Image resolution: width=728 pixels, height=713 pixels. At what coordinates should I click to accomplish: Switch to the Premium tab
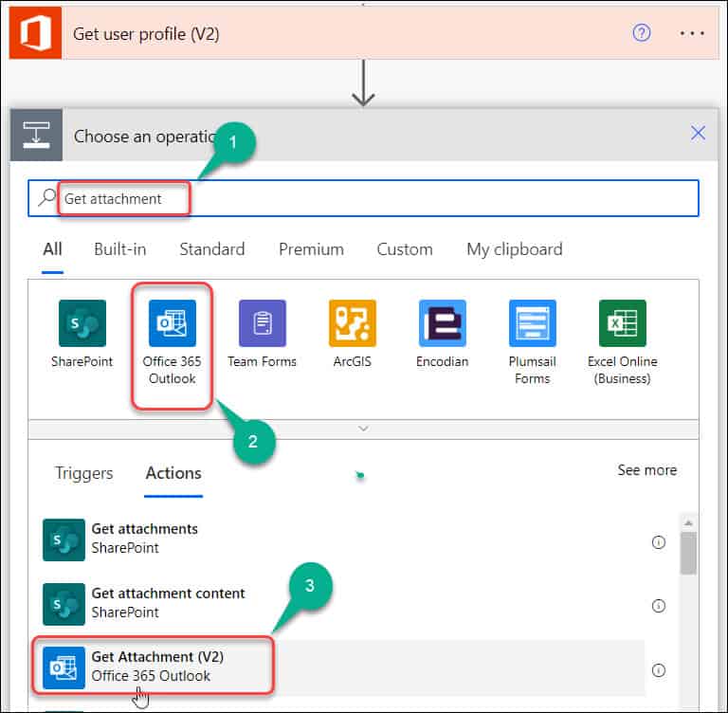pos(311,249)
